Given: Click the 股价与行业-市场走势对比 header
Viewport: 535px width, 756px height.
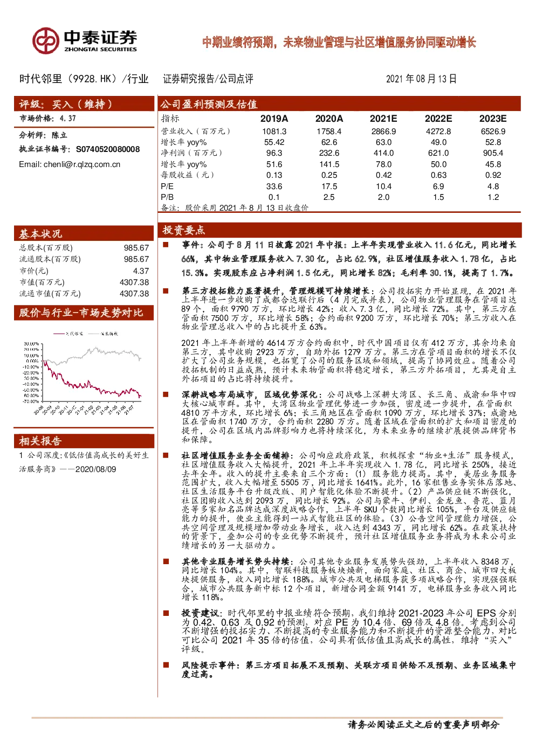Looking at the screenshot, I should [84, 313].
